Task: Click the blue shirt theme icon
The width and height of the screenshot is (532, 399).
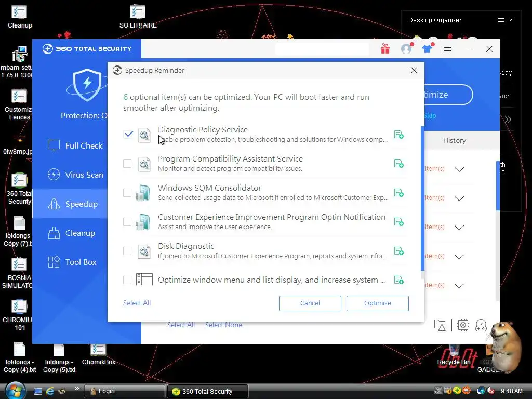Action: [x=427, y=49]
